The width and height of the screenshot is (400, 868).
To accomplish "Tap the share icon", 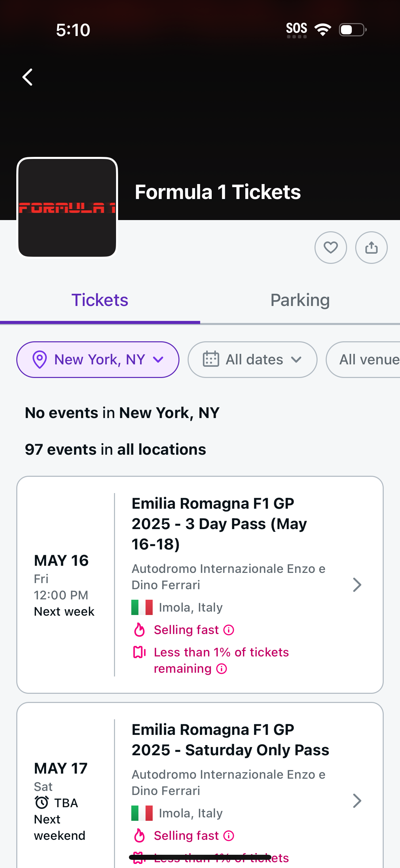I will [371, 248].
